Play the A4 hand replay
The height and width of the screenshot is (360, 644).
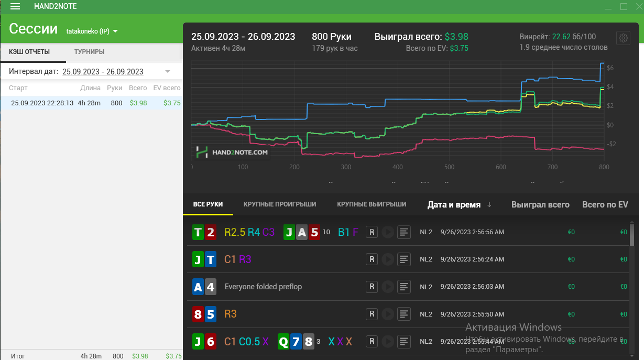tap(388, 287)
